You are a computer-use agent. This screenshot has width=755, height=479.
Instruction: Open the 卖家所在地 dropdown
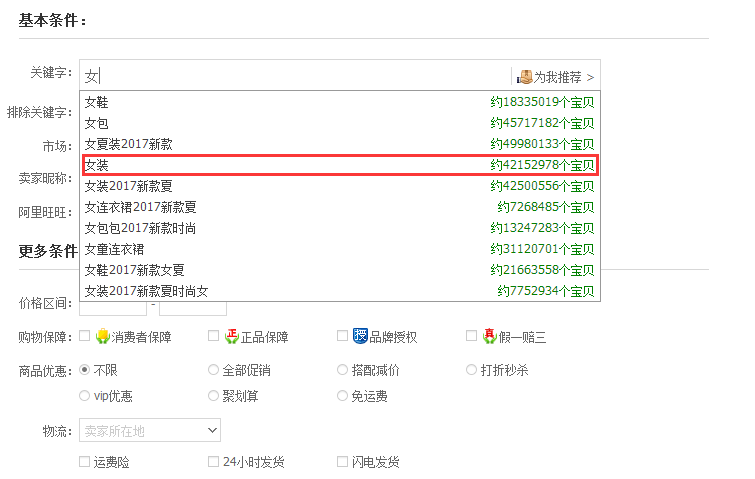pyautogui.click(x=150, y=430)
